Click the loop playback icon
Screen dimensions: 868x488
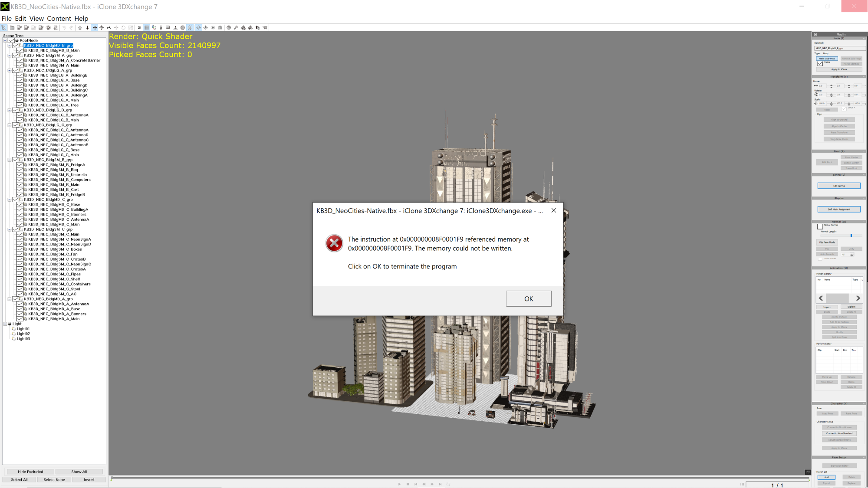click(448, 484)
